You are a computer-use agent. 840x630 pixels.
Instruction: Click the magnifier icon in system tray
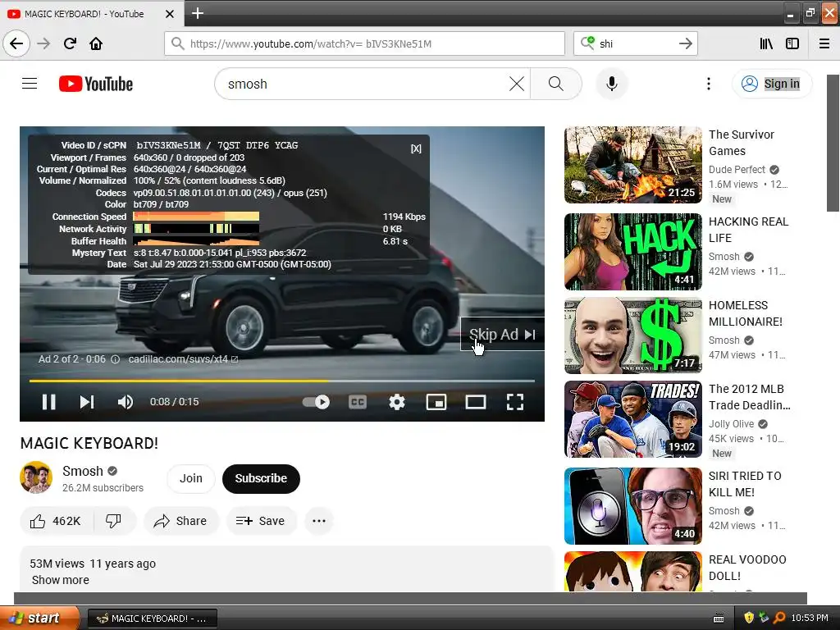point(779,619)
